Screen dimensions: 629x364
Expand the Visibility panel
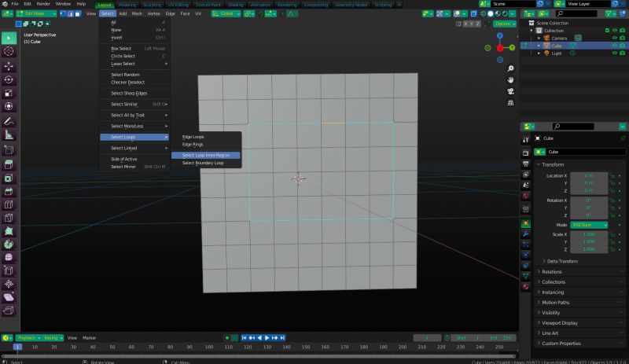point(539,313)
